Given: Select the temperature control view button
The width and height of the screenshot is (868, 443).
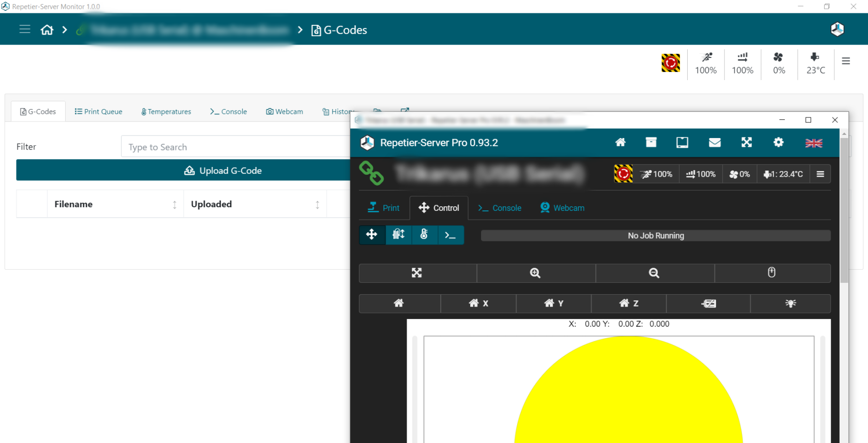Looking at the screenshot, I should pyautogui.click(x=424, y=235).
